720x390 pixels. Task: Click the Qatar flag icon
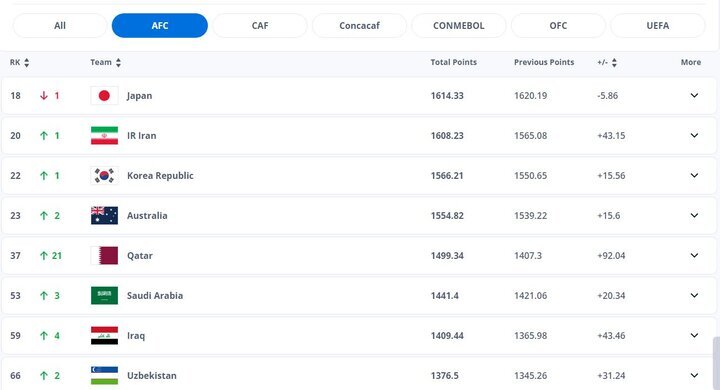(x=104, y=255)
